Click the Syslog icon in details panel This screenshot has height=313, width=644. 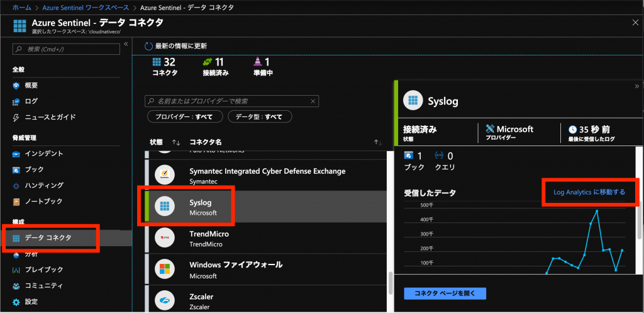pos(414,100)
